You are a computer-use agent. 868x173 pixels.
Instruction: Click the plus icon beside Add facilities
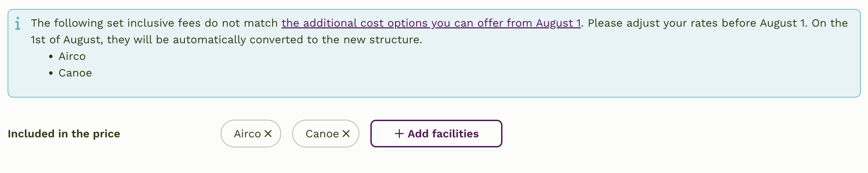pos(399,134)
